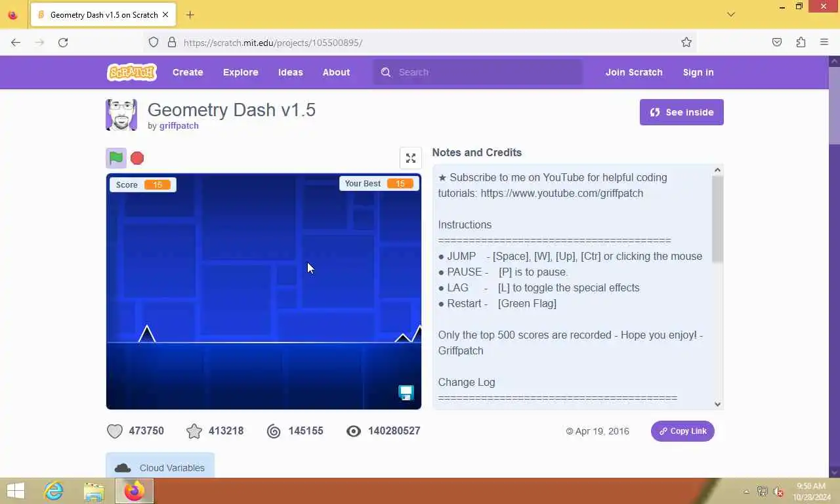Open the Scratch logo home link
Viewport: 840px width, 504px height.
[x=132, y=72]
